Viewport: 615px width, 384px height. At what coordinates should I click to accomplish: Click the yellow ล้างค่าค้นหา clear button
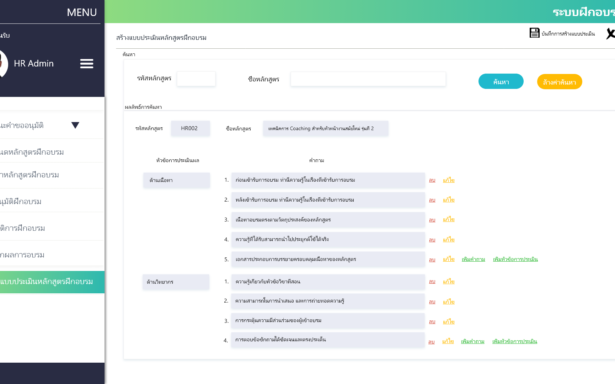tap(559, 82)
